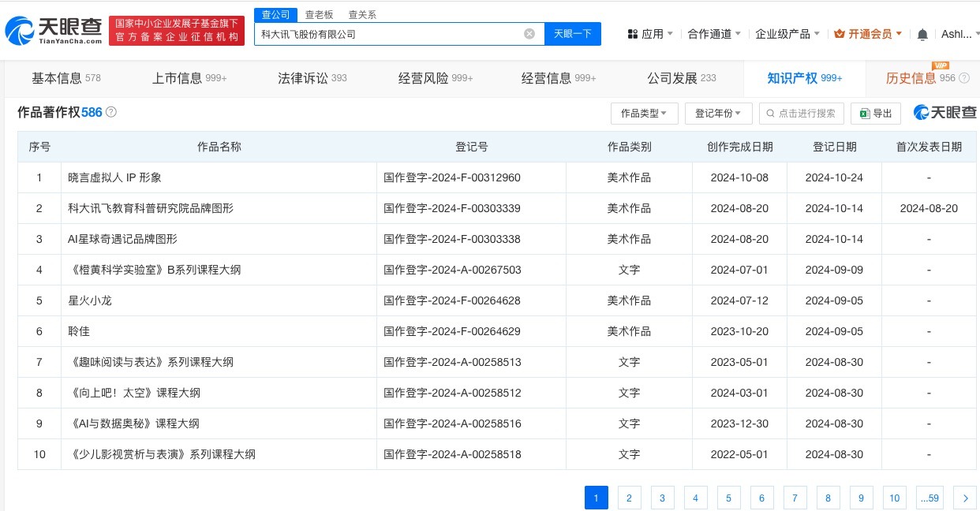
Task: Open the 经营信息 tab
Action: [559, 78]
